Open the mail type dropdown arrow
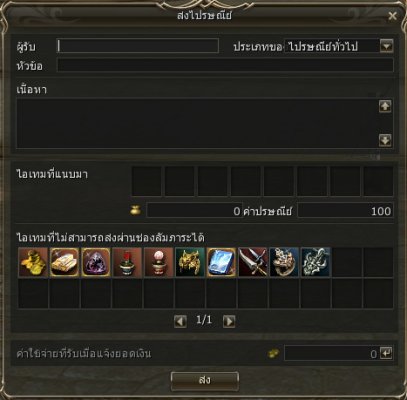 386,46
